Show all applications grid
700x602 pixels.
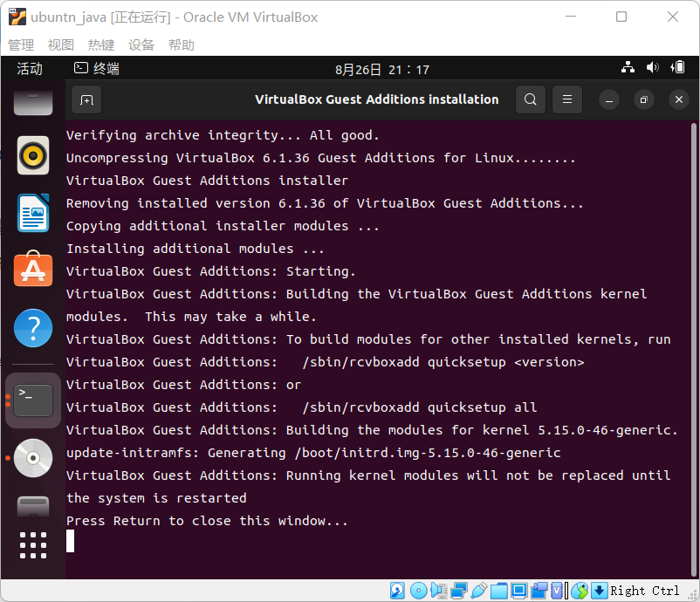click(33, 545)
